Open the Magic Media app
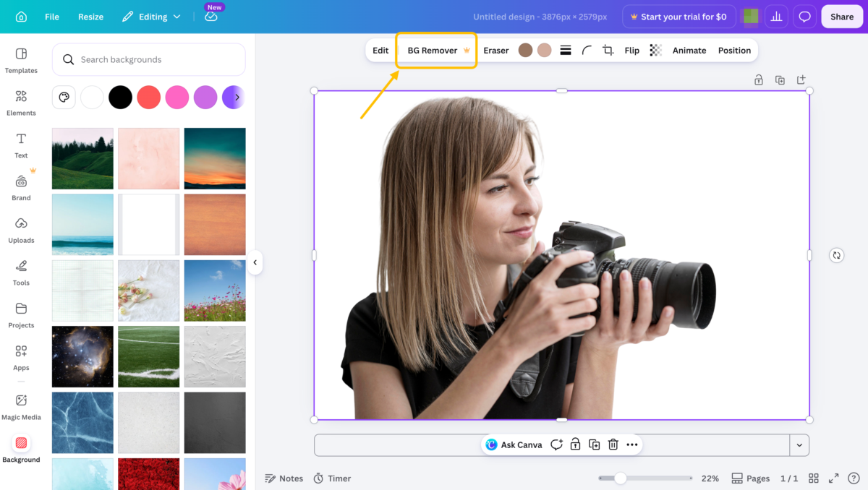This screenshot has width=868, height=490. tap(21, 407)
